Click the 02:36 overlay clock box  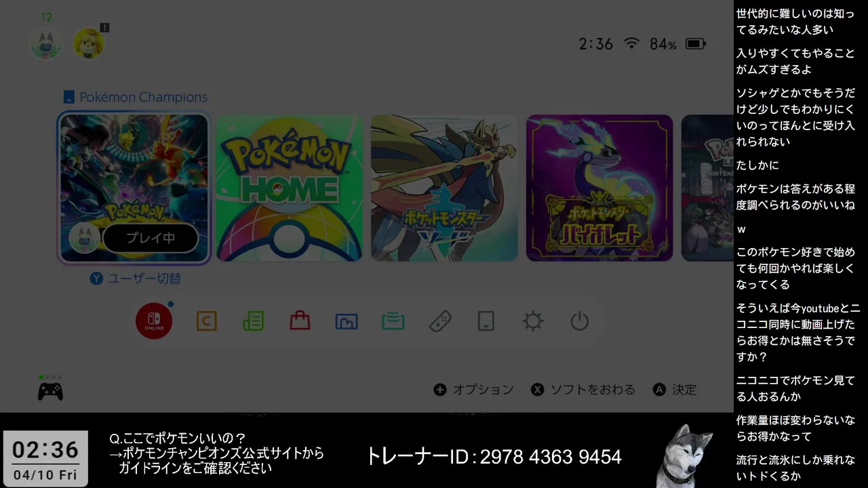click(45, 458)
